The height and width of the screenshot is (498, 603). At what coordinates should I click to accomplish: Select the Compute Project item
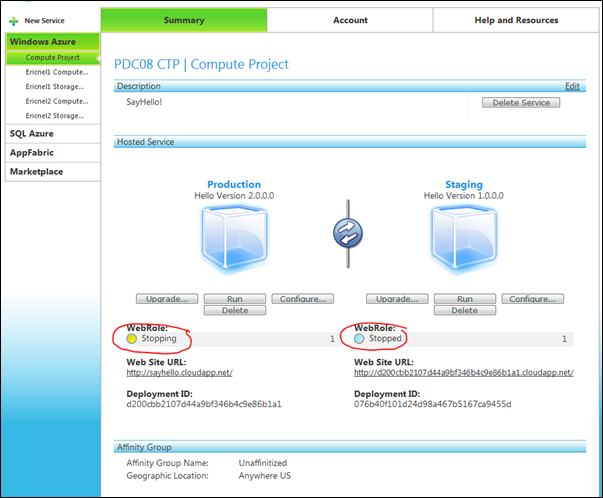(x=53, y=58)
